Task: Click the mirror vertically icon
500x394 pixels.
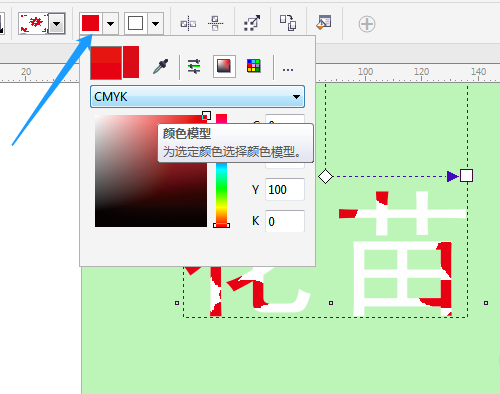Action: [215, 24]
